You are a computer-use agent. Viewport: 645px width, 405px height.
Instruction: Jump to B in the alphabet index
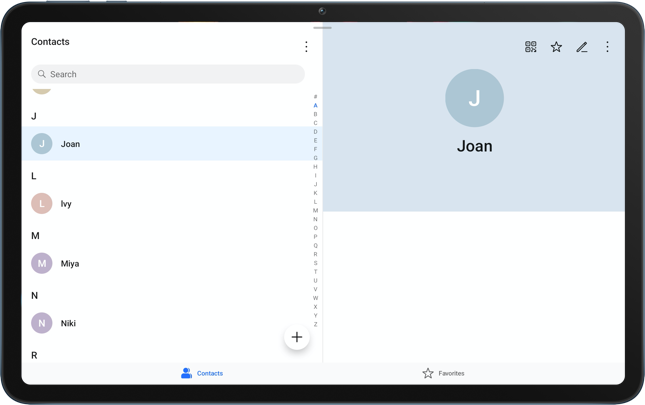point(316,114)
